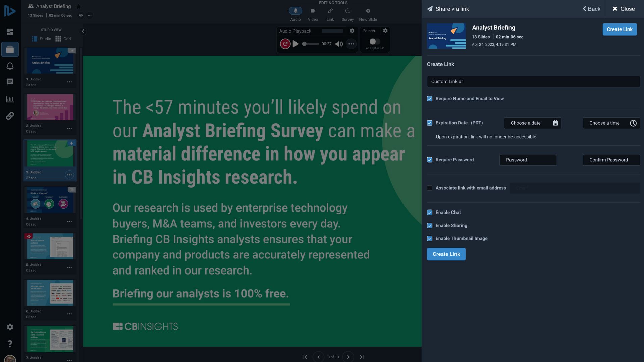This screenshot has width=644, height=362.
Task: Toggle the Pointer switch
Action: [x=375, y=42]
